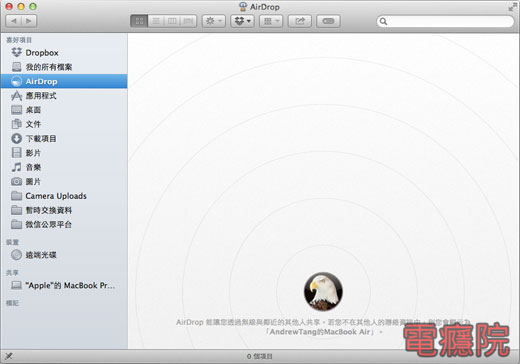The height and width of the screenshot is (364, 520).
Task: Open 應用程式 folder in sidebar
Action: click(x=64, y=96)
